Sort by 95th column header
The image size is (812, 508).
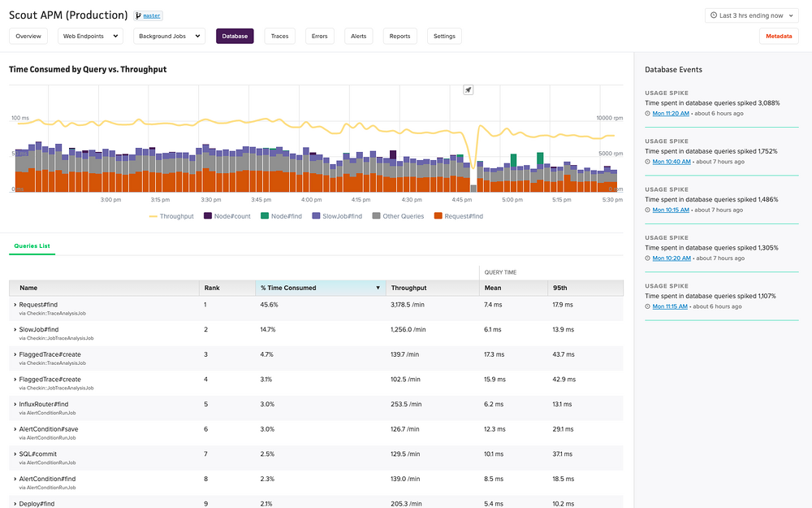(585, 289)
